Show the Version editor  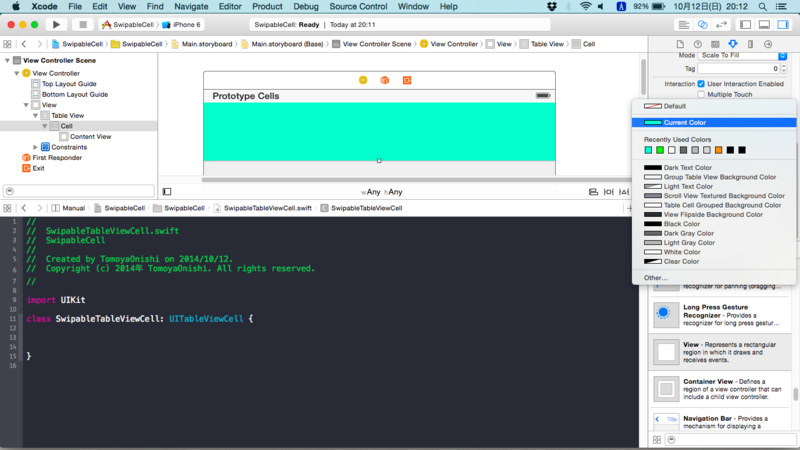click(x=721, y=24)
